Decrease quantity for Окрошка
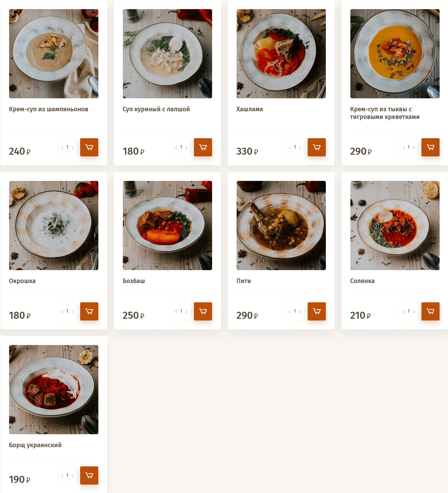The image size is (448, 493). point(62,312)
